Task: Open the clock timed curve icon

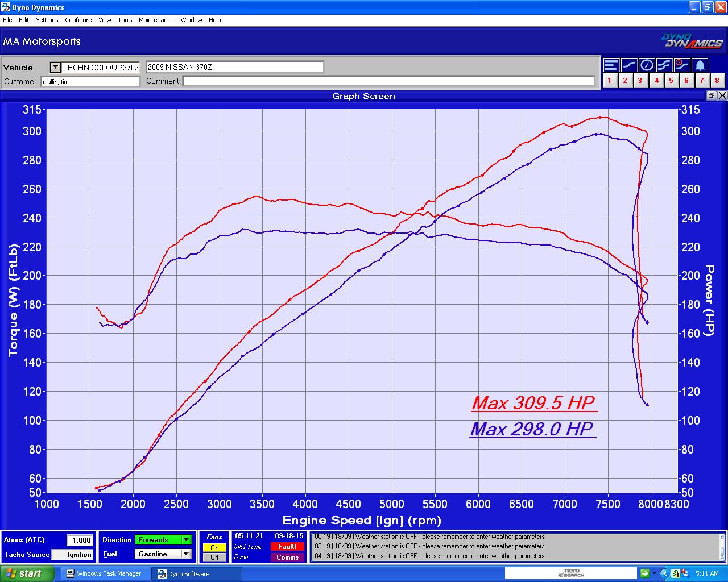Action: pos(681,65)
